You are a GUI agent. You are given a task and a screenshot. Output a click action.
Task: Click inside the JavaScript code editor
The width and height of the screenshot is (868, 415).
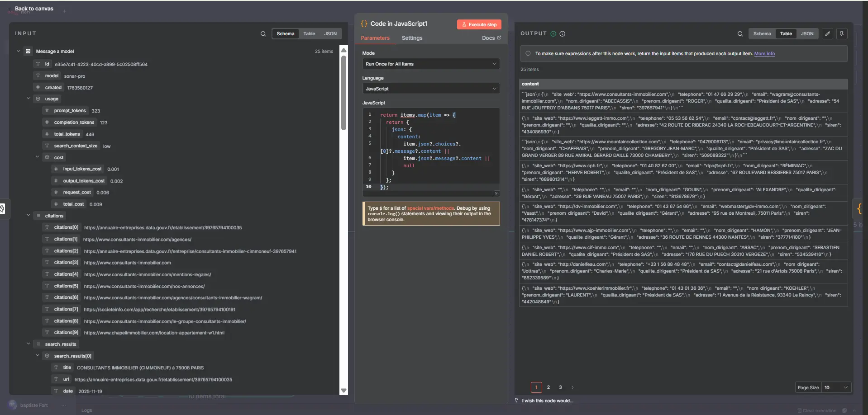(x=431, y=151)
